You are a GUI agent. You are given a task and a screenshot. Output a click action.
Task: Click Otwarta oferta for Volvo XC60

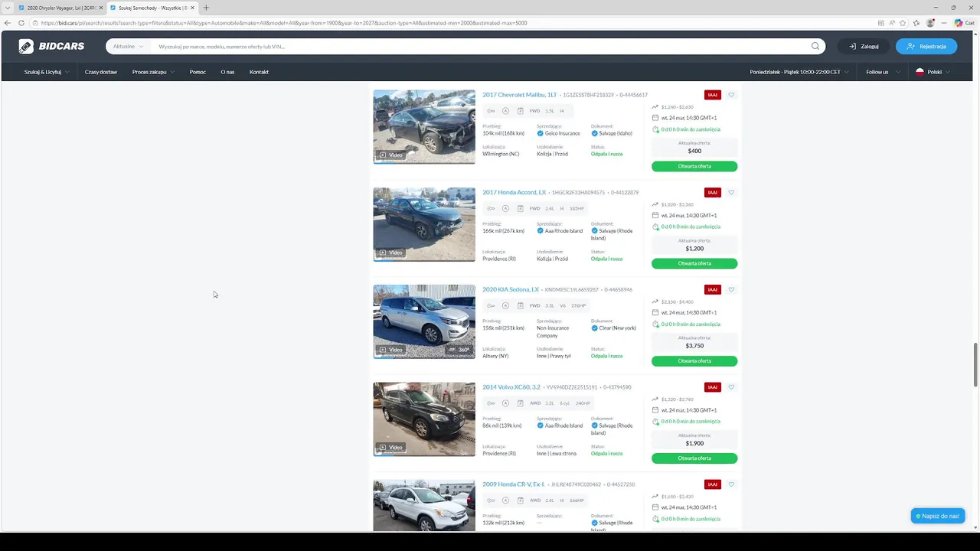(x=694, y=458)
